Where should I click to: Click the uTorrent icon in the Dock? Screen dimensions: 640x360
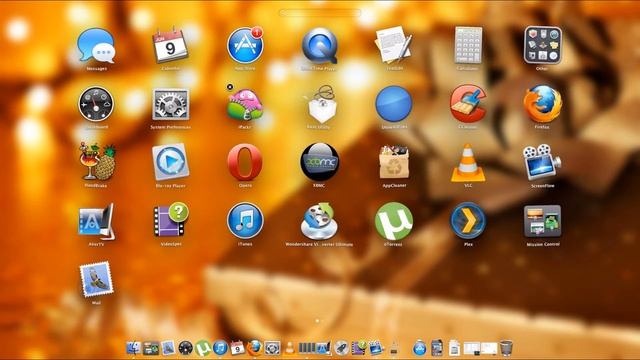pyautogui.click(x=203, y=348)
